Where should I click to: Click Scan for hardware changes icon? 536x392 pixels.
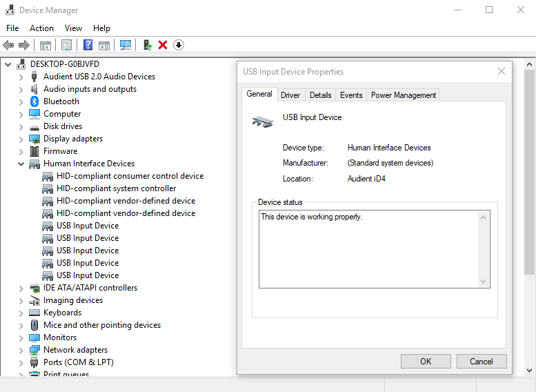pyautogui.click(x=125, y=45)
